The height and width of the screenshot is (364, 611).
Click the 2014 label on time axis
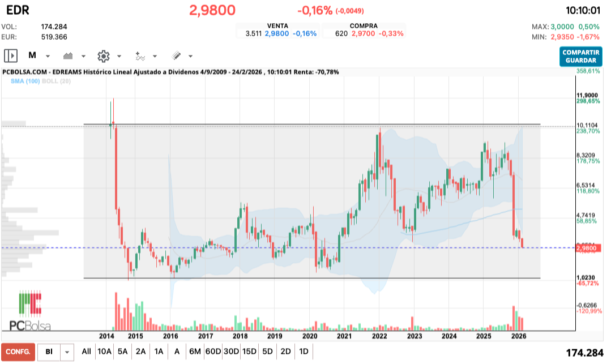(x=106, y=336)
